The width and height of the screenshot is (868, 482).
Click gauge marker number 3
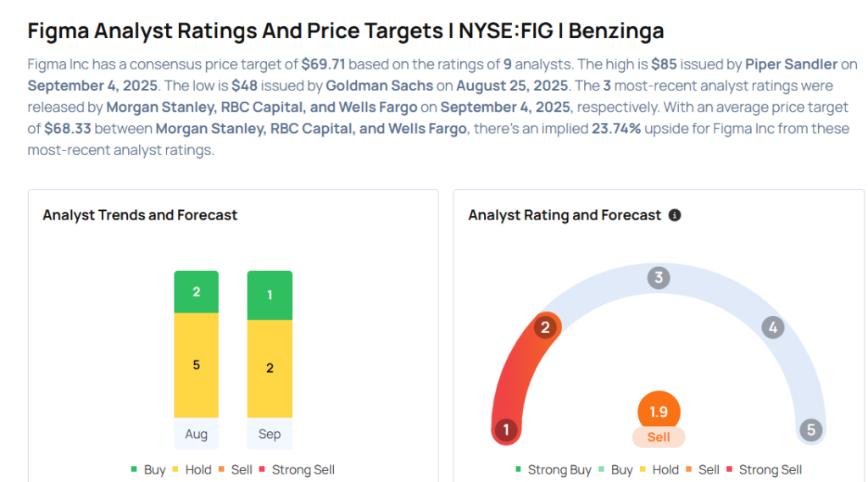tap(659, 277)
